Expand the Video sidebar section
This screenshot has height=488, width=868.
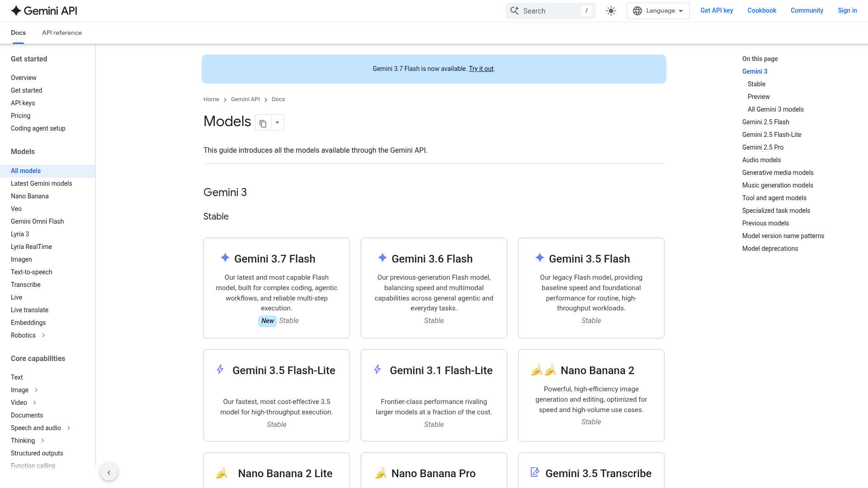point(35,403)
